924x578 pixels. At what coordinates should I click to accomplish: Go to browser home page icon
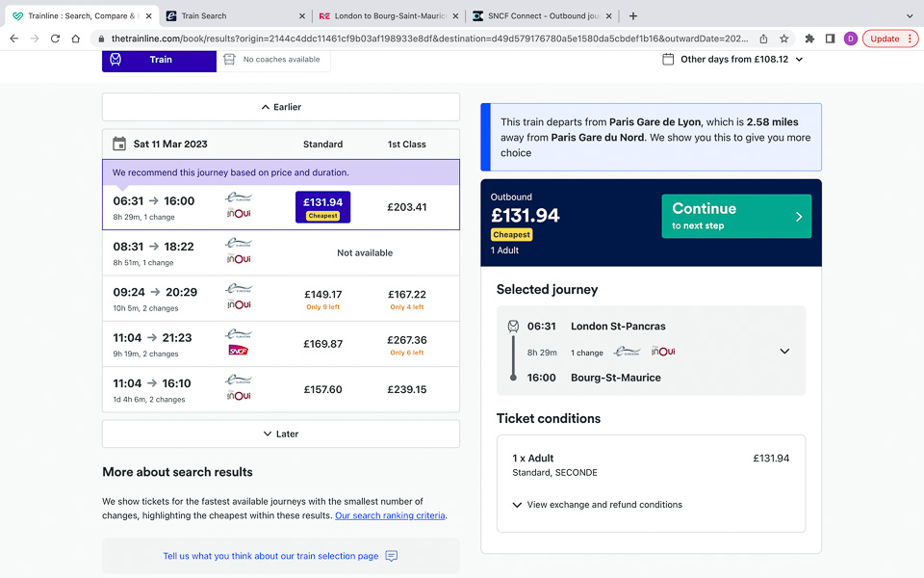point(75,39)
